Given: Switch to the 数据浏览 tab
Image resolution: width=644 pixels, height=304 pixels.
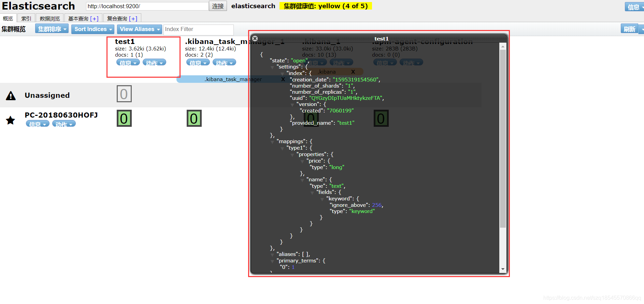Looking at the screenshot, I should pyautogui.click(x=50, y=18).
